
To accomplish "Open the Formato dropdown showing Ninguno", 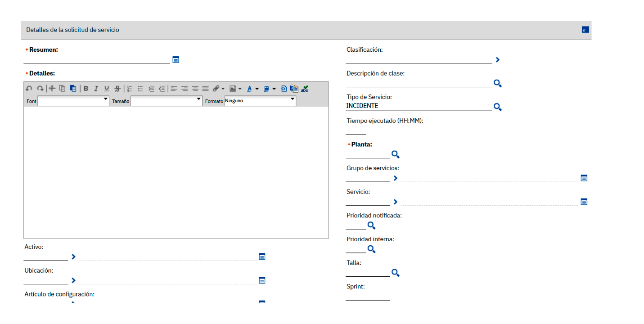I will (x=260, y=101).
